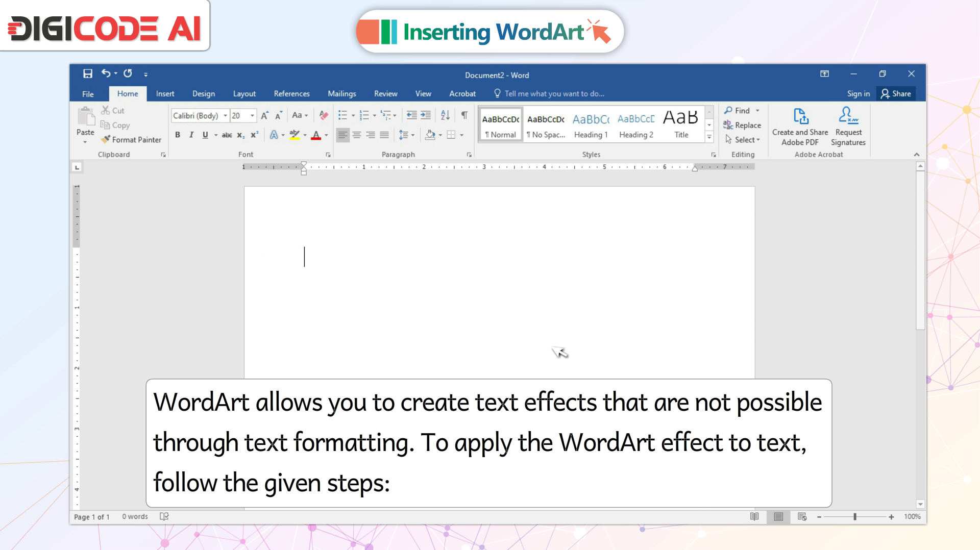980x550 pixels.
Task: Open the Select dropdown in Editing
Action: point(743,140)
